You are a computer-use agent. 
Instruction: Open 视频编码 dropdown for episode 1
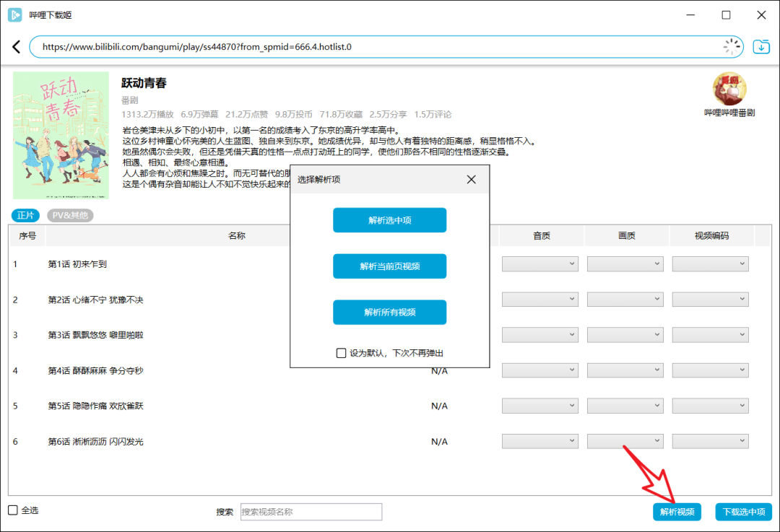coord(711,264)
